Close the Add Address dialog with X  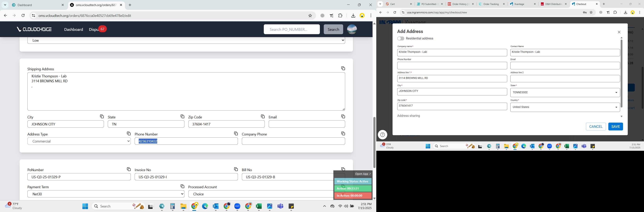tap(619, 32)
